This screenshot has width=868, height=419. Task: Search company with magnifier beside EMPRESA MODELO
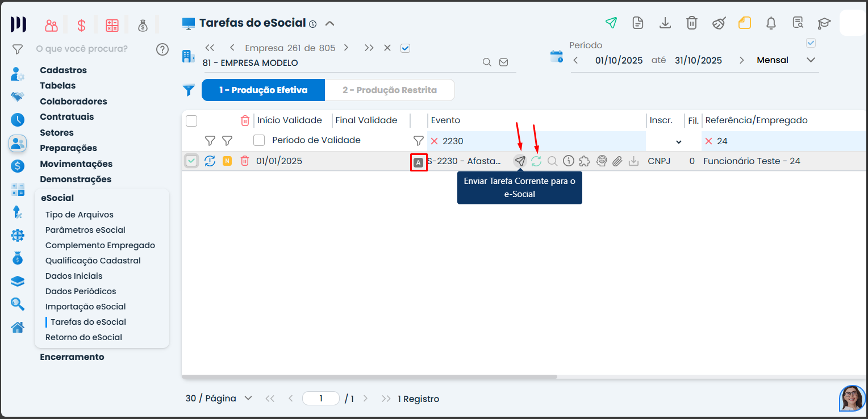(487, 62)
